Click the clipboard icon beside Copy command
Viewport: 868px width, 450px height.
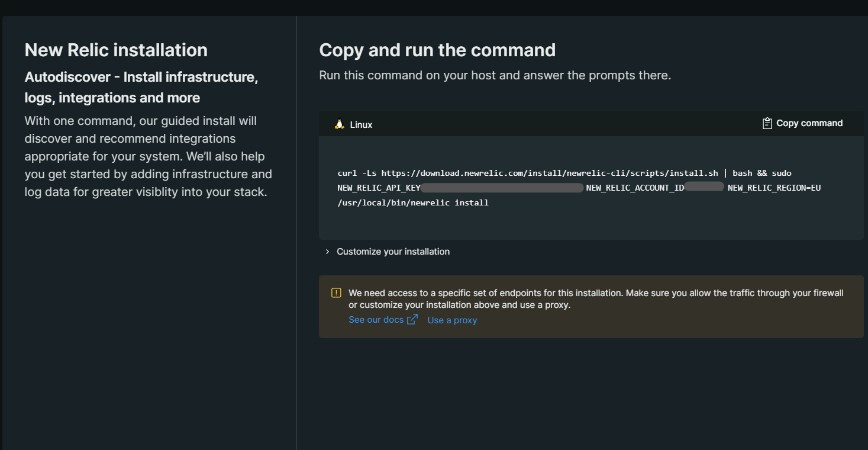[767, 123]
